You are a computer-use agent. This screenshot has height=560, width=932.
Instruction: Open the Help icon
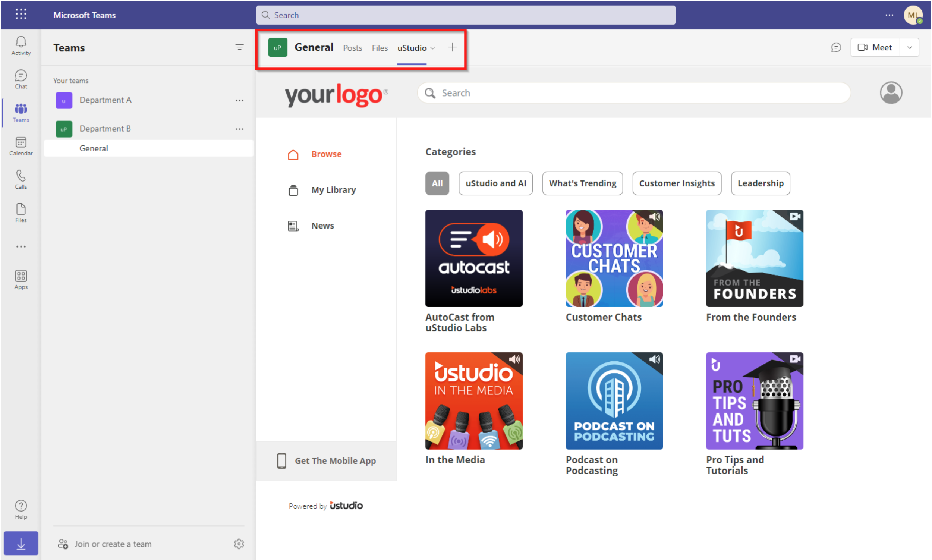tap(21, 510)
